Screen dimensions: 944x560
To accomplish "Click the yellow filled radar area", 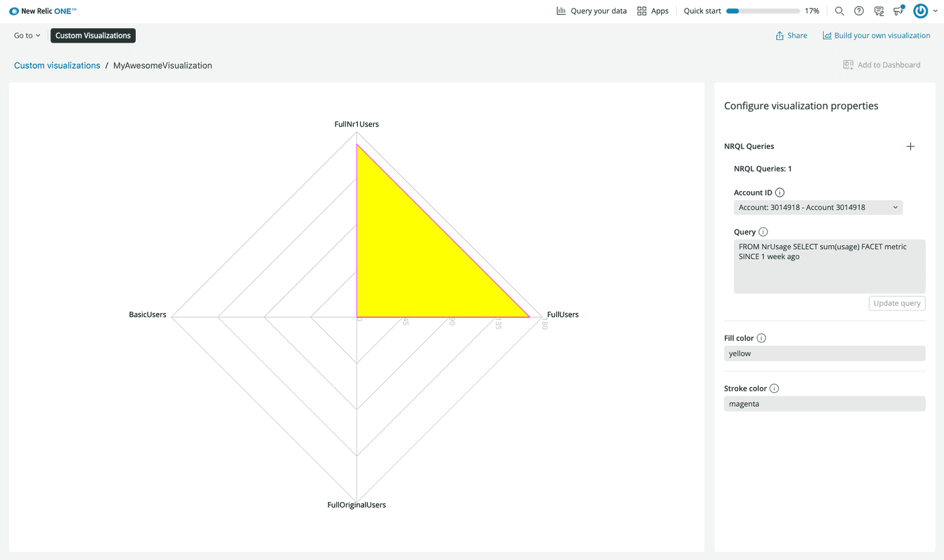I will click(413, 260).
